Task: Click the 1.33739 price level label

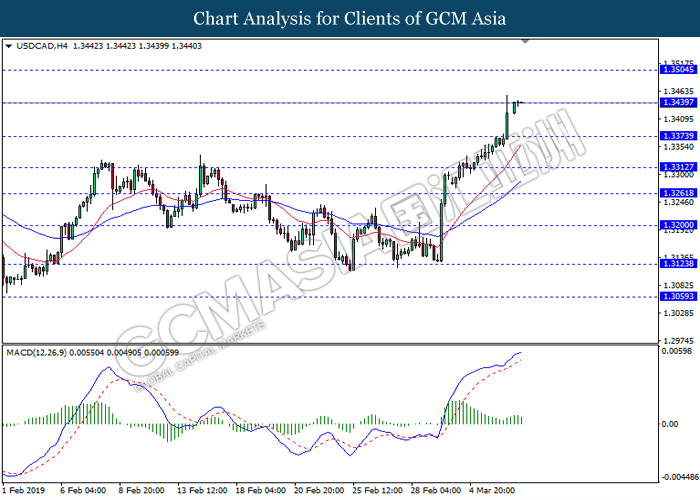Action: 678,136
